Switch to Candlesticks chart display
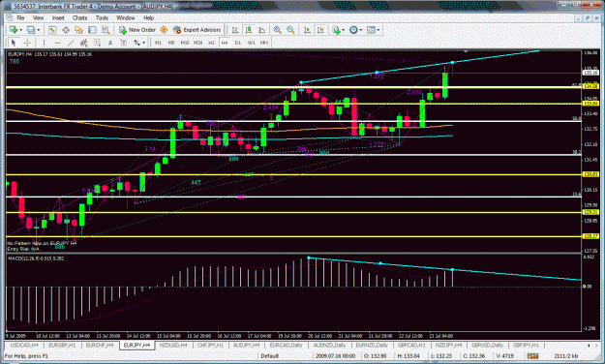Viewport: 605px width, 364px height. click(249, 30)
